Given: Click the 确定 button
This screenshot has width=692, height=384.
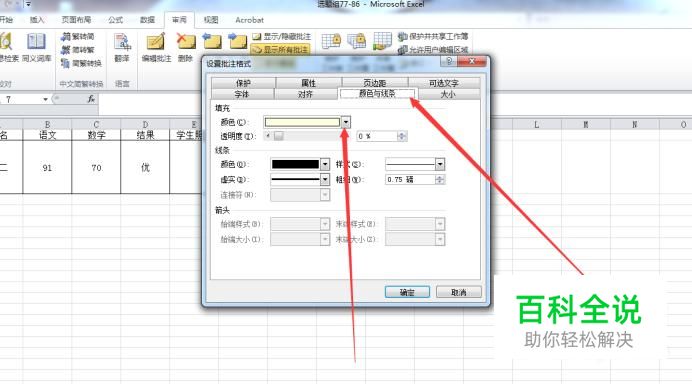Looking at the screenshot, I should coord(407,292).
